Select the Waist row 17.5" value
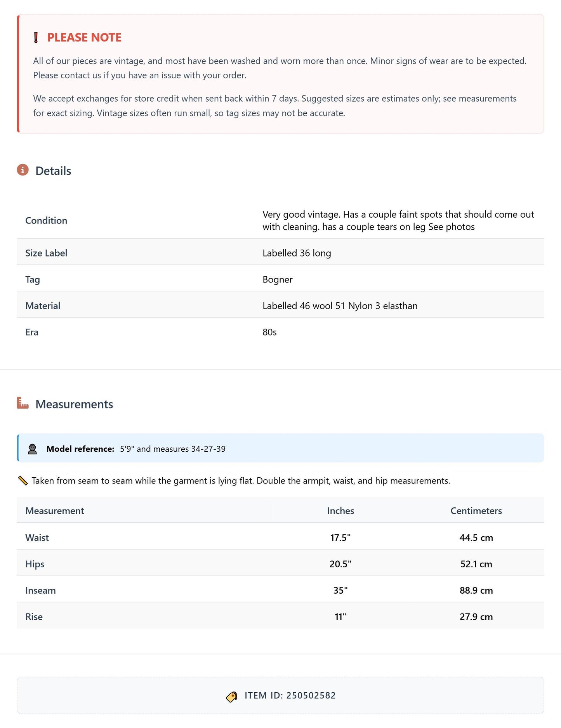The width and height of the screenshot is (561, 728). 340,537
